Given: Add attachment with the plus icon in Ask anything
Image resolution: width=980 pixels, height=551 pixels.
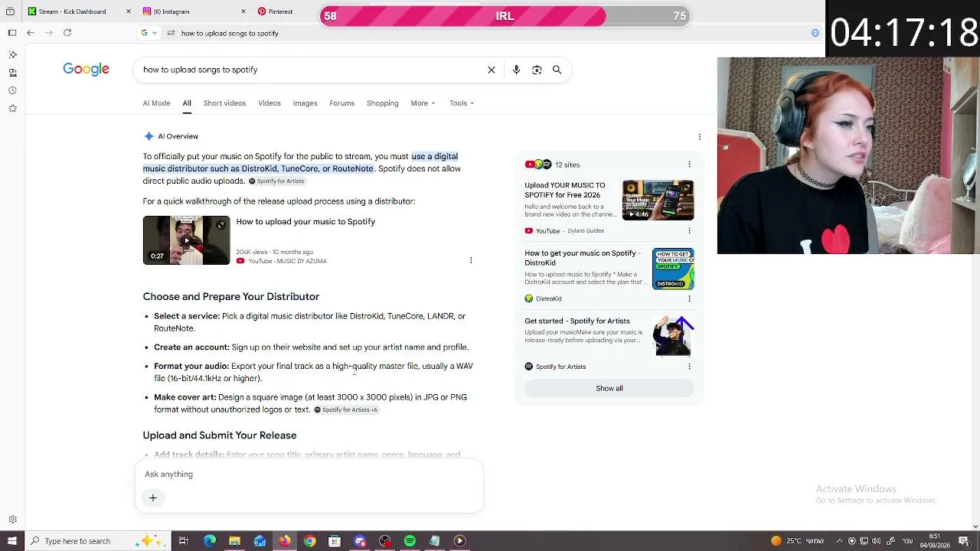Looking at the screenshot, I should click(x=153, y=498).
